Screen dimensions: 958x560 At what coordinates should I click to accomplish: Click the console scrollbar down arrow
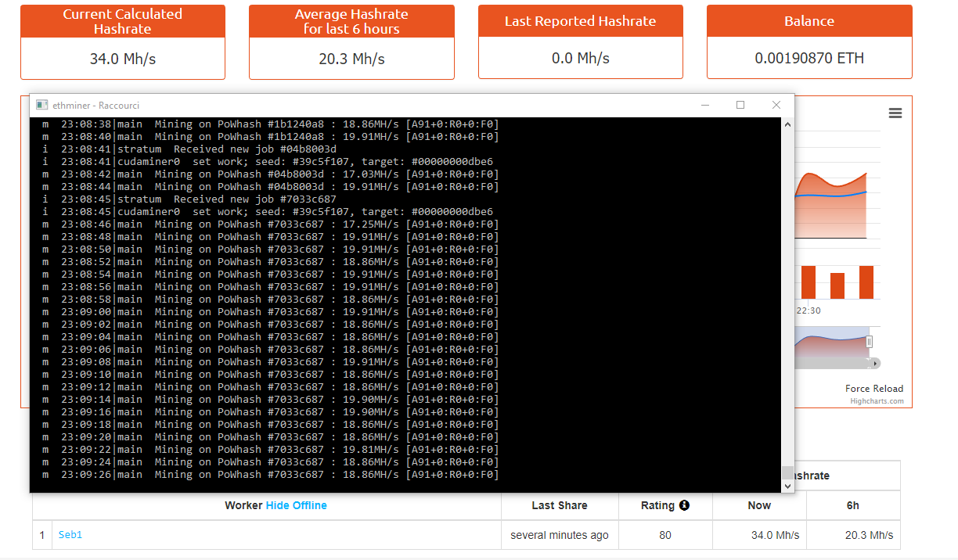(x=788, y=486)
